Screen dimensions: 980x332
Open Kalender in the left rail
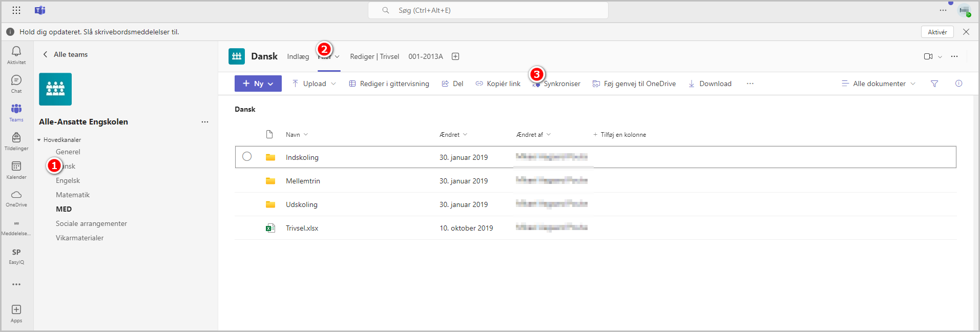16,170
